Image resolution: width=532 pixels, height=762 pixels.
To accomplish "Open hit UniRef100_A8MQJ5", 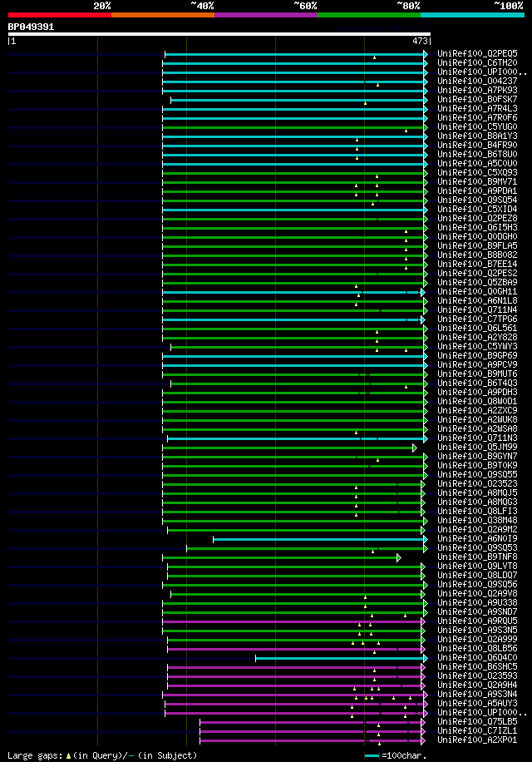I will pyautogui.click(x=477, y=492).
